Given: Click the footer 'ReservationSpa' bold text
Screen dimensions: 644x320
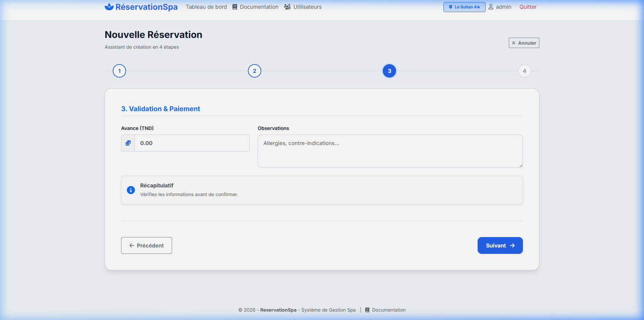Looking at the screenshot, I should pyautogui.click(x=278, y=310).
